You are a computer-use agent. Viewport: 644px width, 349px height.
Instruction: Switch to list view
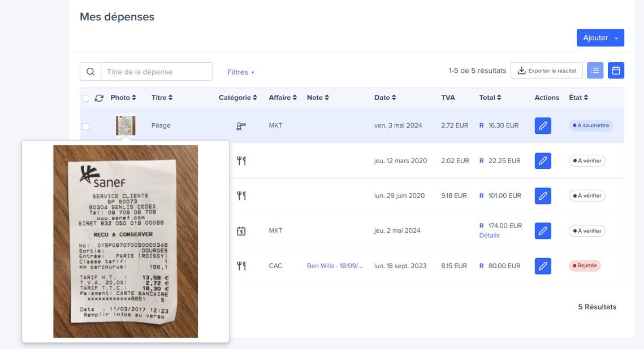click(x=595, y=71)
